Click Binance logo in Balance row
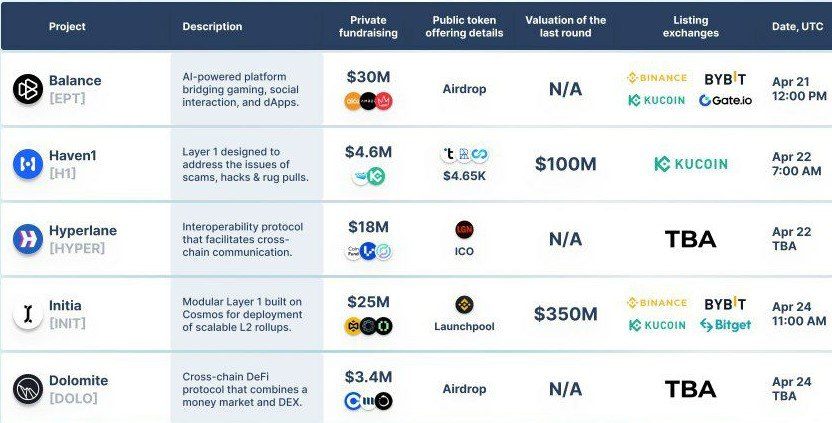The height and width of the screenshot is (423, 832). tap(656, 78)
